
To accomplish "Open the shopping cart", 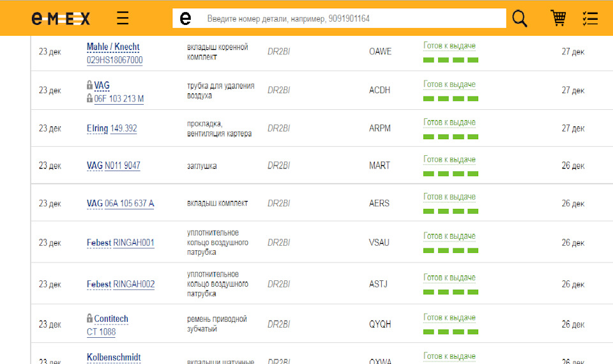I will 558,19.
